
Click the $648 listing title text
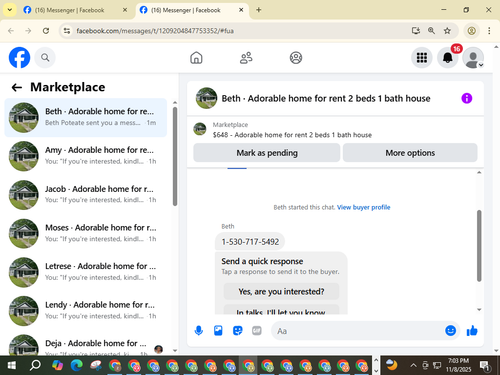(x=292, y=135)
